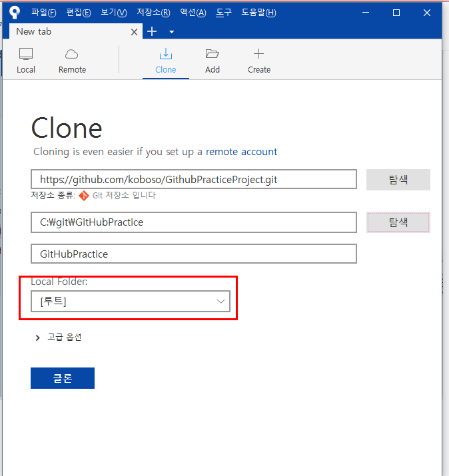Open the Local repositories view
449x476 pixels.
[26, 61]
